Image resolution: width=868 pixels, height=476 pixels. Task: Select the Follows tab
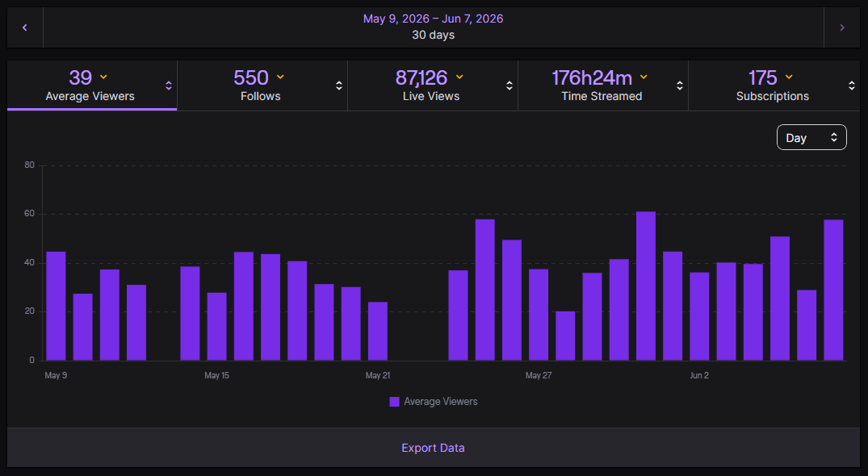coord(262,86)
